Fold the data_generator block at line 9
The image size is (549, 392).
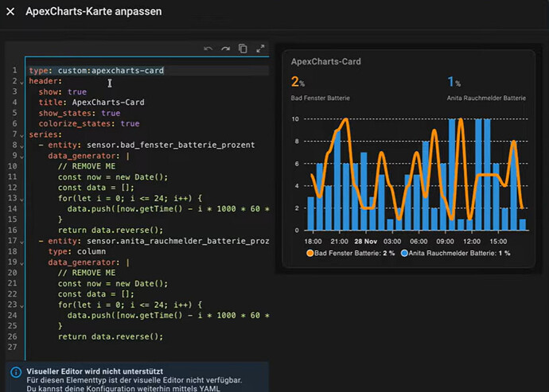pyautogui.click(x=21, y=157)
